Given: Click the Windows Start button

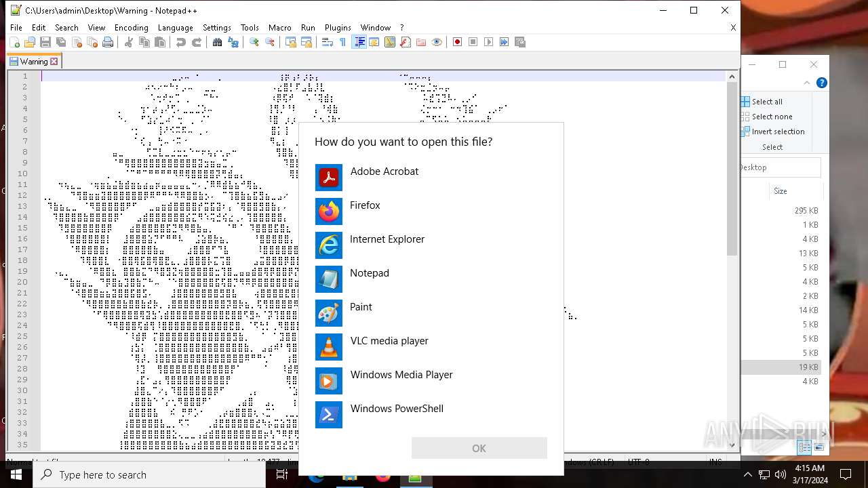Looking at the screenshot, I should [16, 474].
